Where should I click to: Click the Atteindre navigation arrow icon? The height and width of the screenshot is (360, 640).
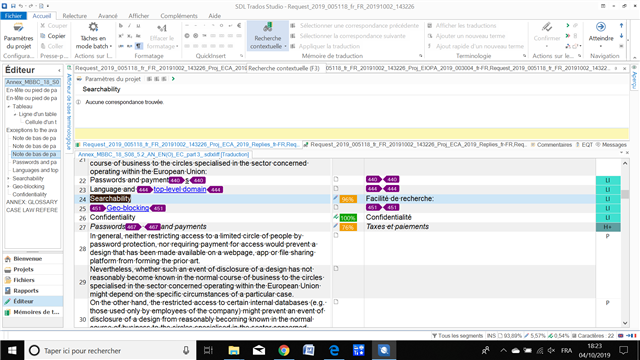[600, 27]
